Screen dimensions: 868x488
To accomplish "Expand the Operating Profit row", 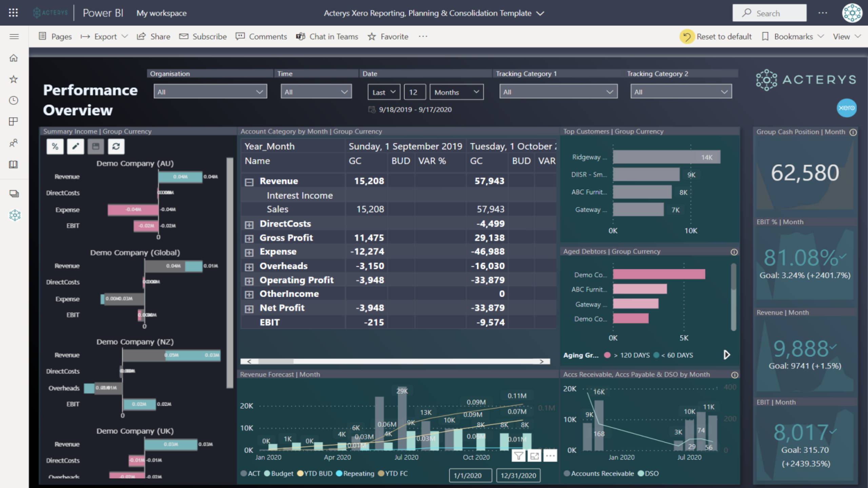I will pyautogui.click(x=249, y=281).
